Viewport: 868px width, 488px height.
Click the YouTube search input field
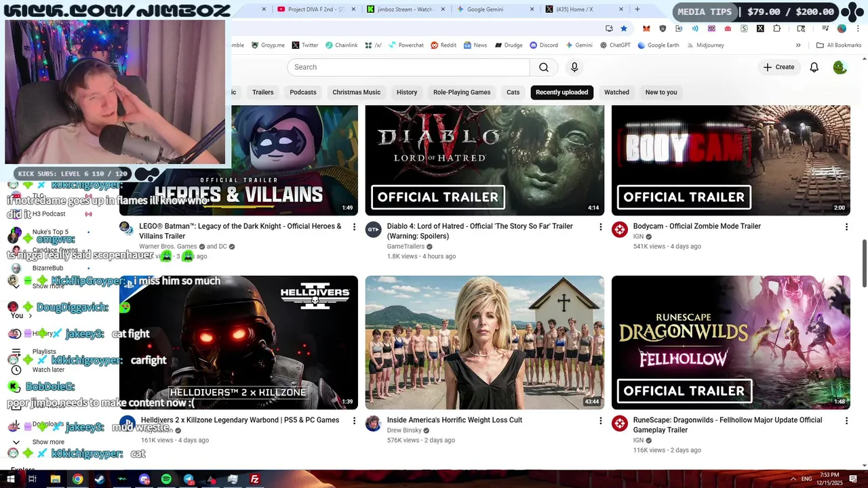tap(408, 67)
